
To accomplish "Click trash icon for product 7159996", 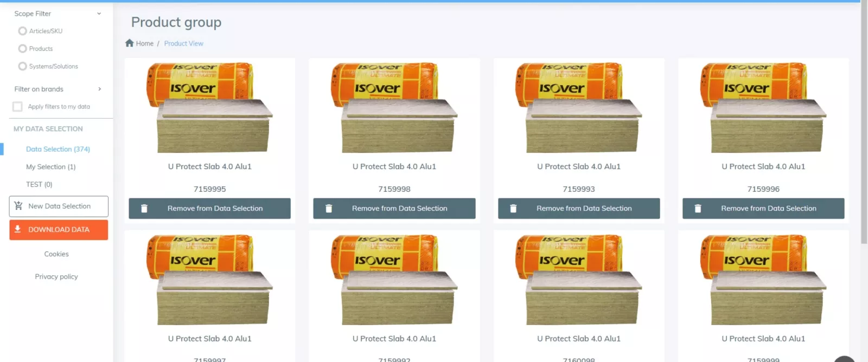I will (x=698, y=209).
